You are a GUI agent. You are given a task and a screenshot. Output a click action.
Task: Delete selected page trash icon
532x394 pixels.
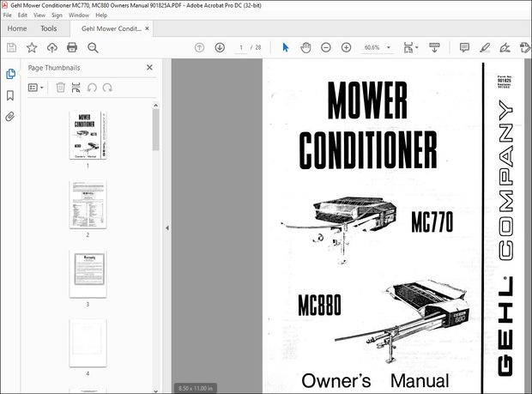[60, 88]
